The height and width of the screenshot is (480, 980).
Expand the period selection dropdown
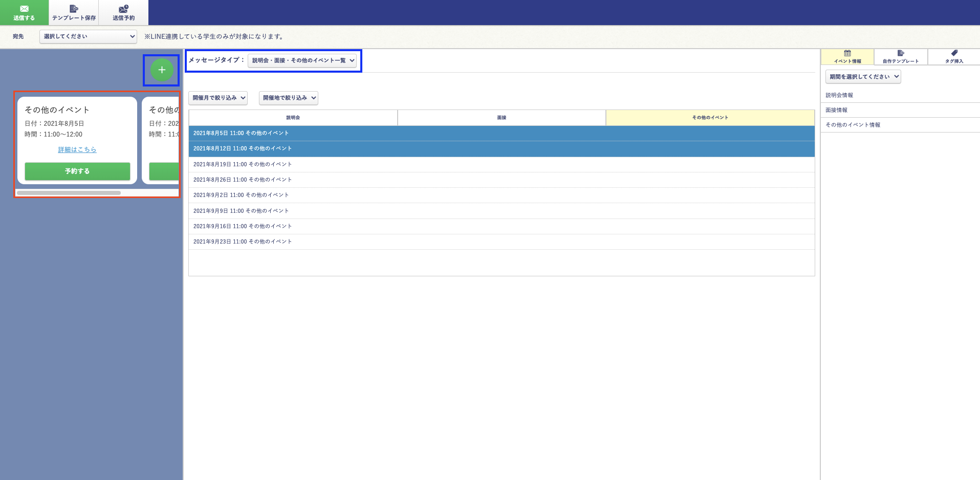pyautogui.click(x=863, y=77)
